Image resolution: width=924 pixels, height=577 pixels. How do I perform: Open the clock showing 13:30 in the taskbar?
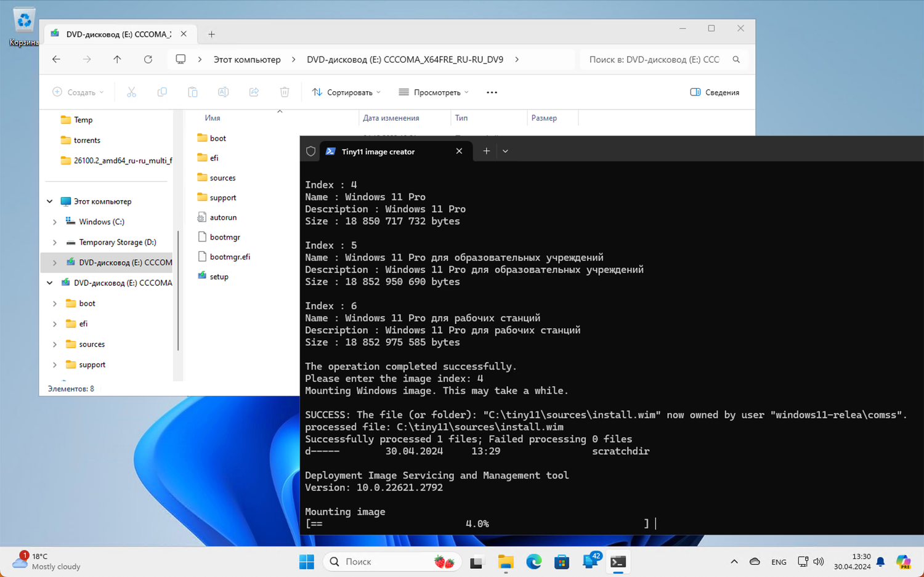coord(852,561)
